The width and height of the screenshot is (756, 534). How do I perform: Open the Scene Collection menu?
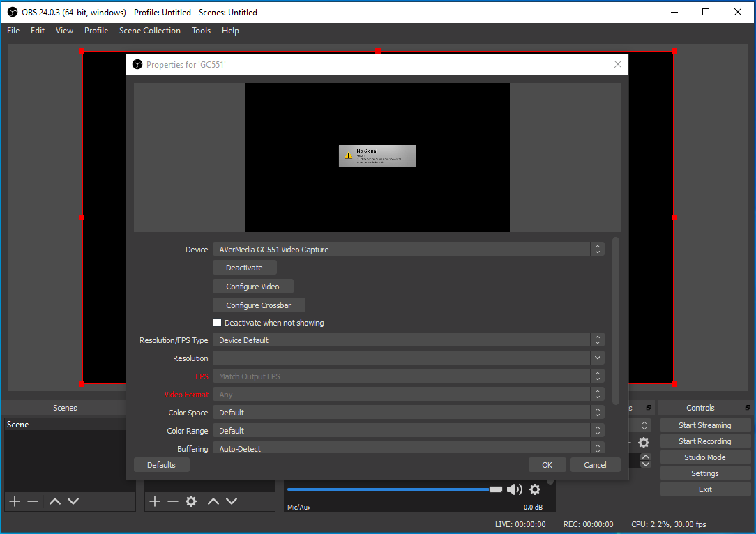[149, 31]
